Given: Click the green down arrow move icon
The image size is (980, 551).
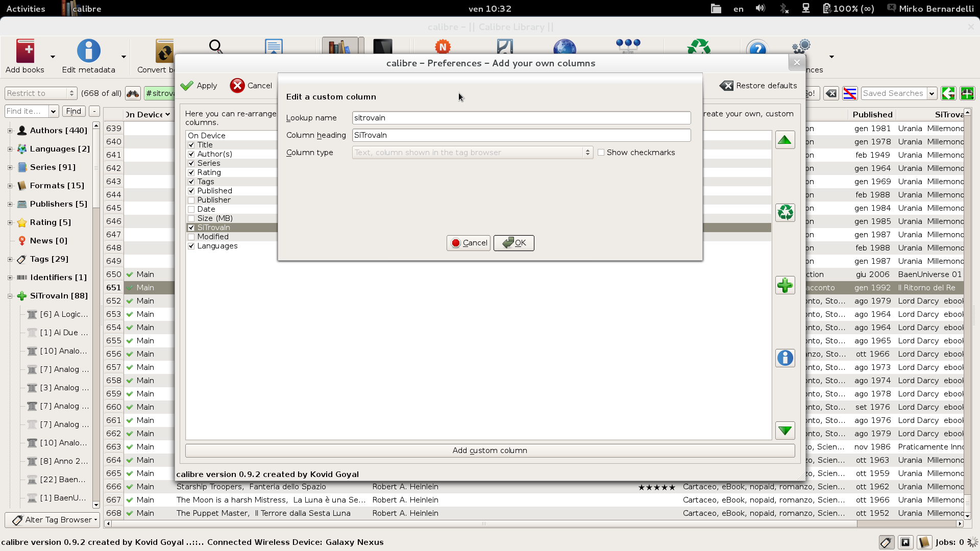Looking at the screenshot, I should (x=785, y=431).
